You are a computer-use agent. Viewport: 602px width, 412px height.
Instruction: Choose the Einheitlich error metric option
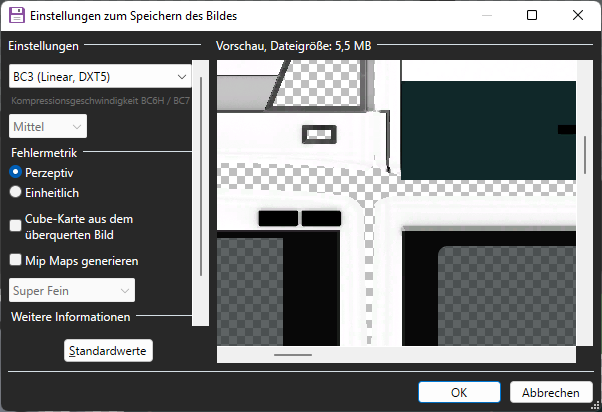[x=16, y=192]
